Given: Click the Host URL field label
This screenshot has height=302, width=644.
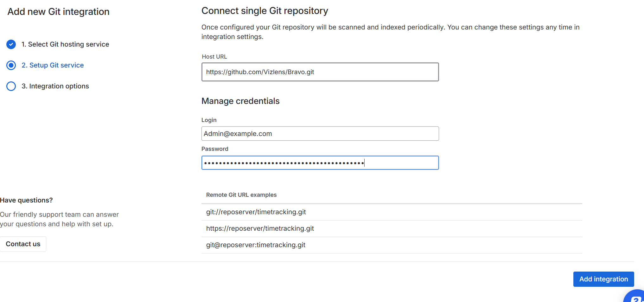Looking at the screenshot, I should click(x=214, y=57).
